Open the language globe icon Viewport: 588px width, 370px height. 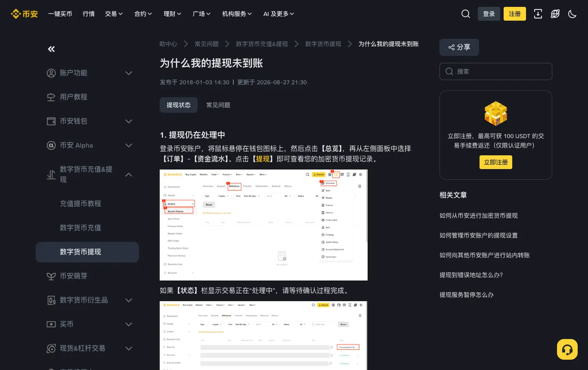pos(555,14)
